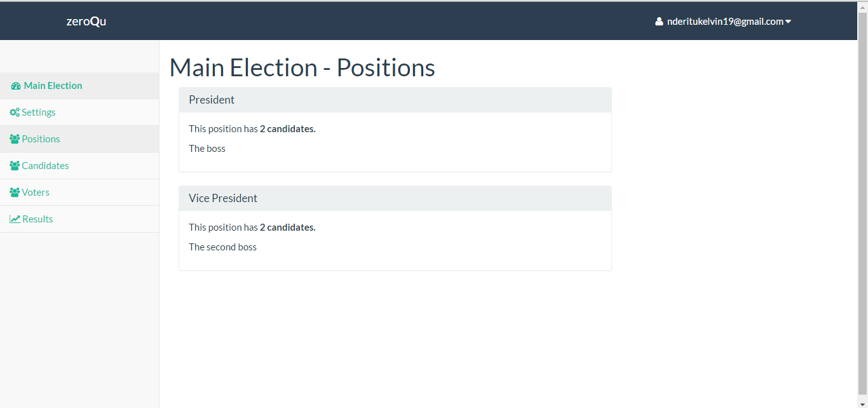Open the Candidates sidebar link

click(x=79, y=166)
